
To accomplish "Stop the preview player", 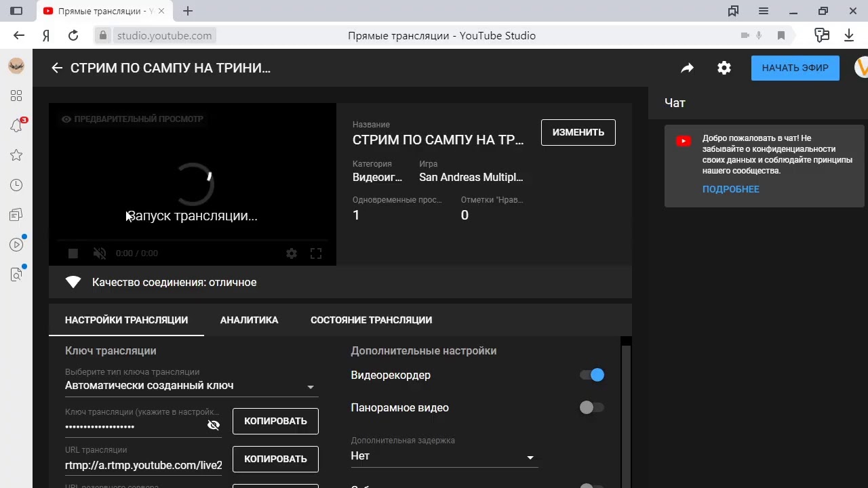I will (73, 253).
